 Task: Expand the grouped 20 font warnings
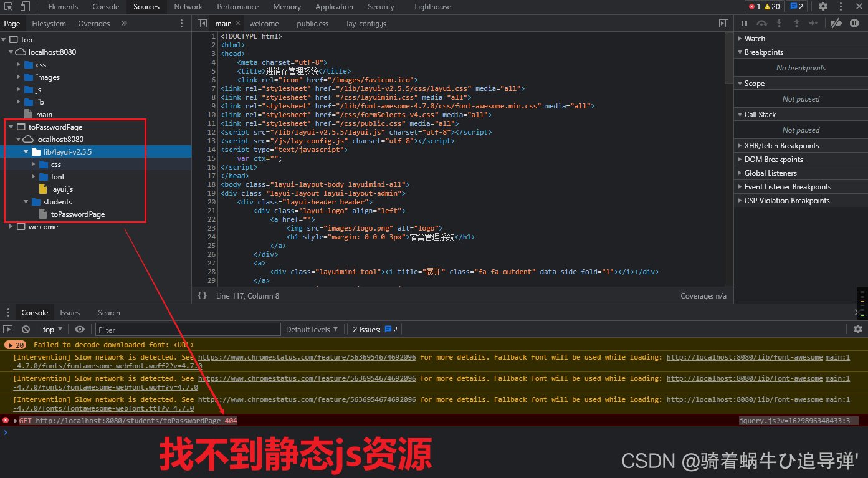pyautogui.click(x=15, y=345)
